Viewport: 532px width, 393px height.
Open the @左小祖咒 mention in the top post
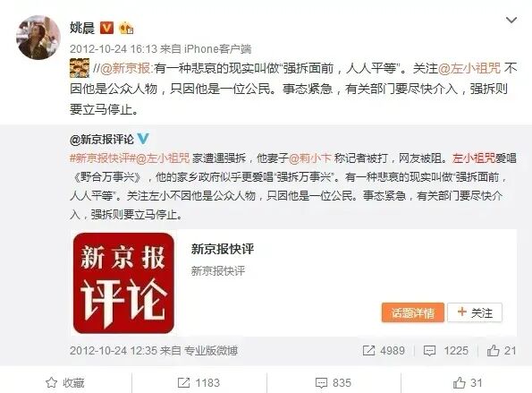469,68
